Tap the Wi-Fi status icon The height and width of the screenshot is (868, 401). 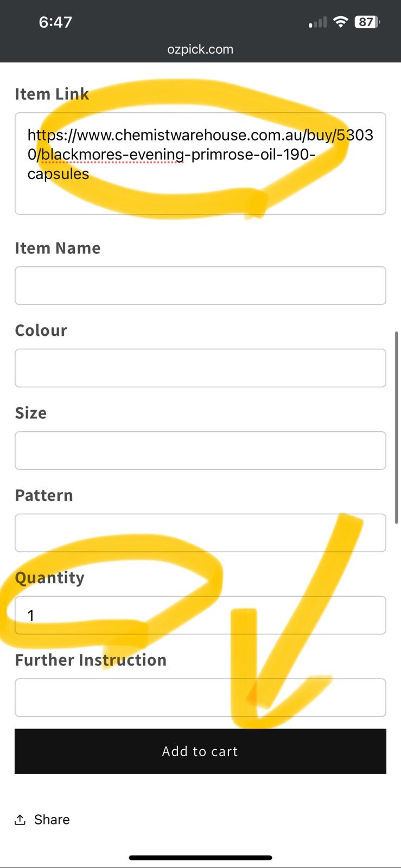340,22
